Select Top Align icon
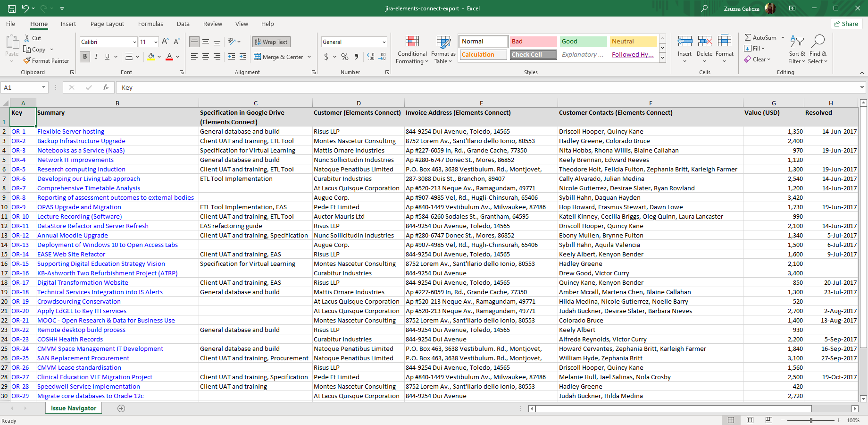868x425 pixels. (x=194, y=42)
